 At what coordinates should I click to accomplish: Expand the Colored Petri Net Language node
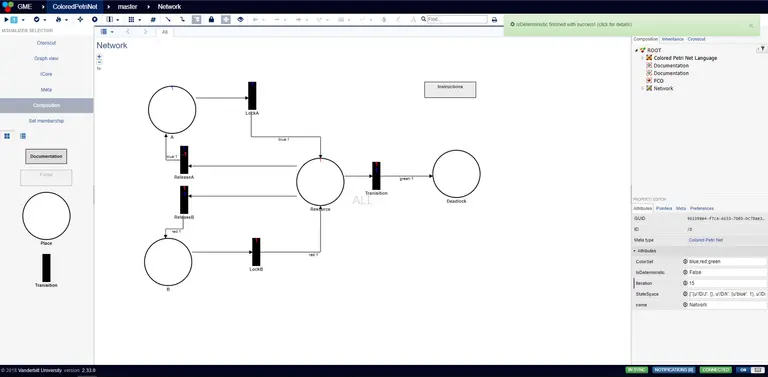643,58
